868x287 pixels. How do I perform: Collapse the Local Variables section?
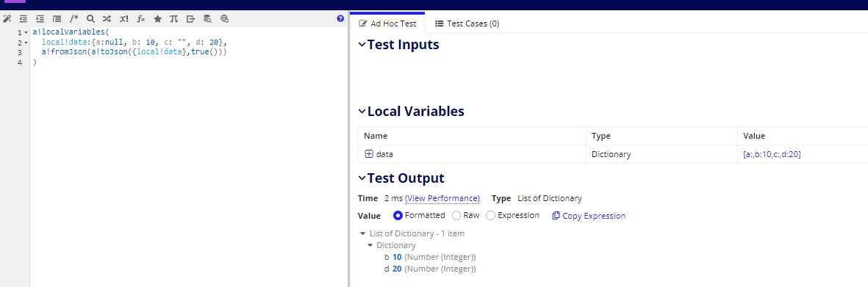click(362, 111)
